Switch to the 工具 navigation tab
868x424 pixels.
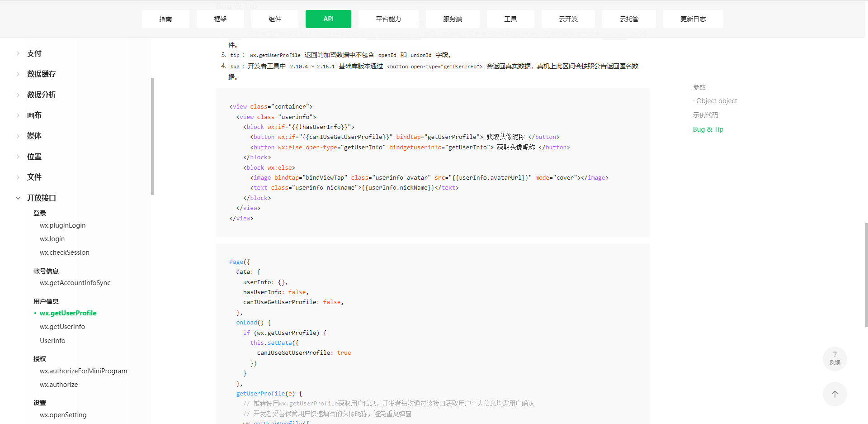[510, 19]
